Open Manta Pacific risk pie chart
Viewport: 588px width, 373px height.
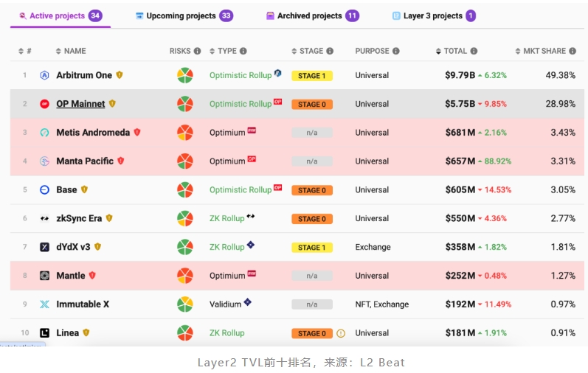click(185, 161)
